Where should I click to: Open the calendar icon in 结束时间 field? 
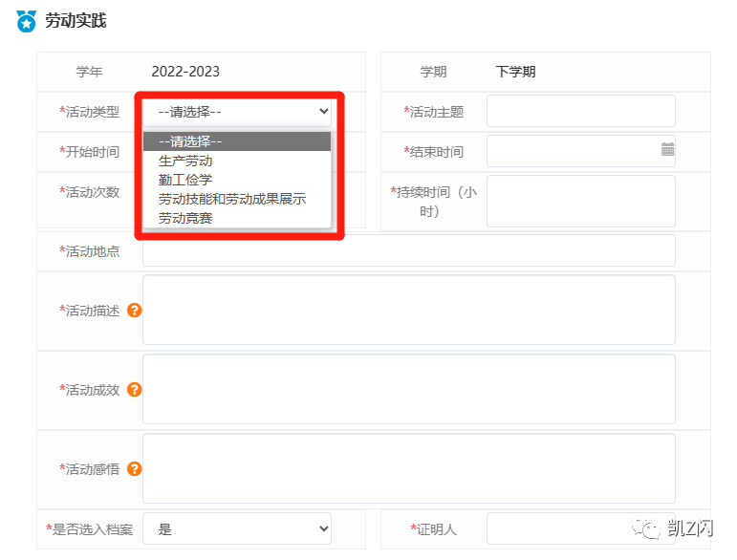[667, 150]
